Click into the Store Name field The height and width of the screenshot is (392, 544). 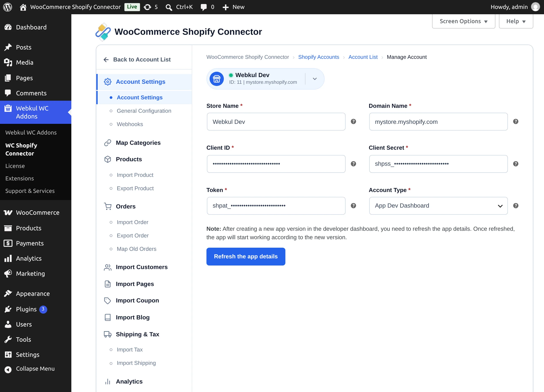276,122
